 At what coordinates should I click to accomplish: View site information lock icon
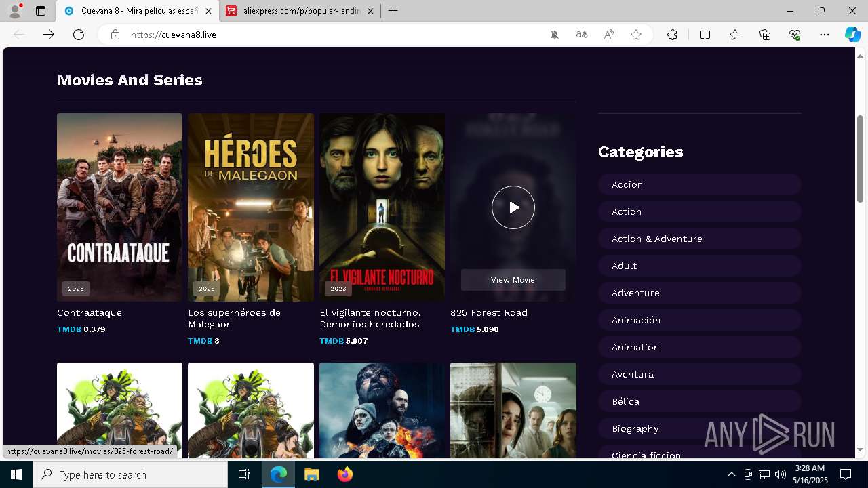click(115, 35)
